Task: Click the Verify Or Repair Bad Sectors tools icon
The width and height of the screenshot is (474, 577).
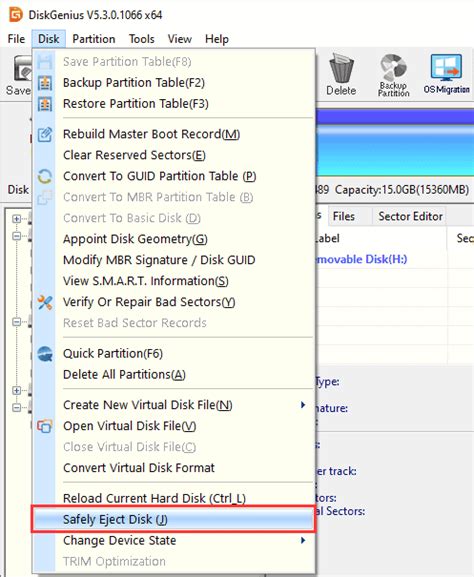Action: click(45, 302)
